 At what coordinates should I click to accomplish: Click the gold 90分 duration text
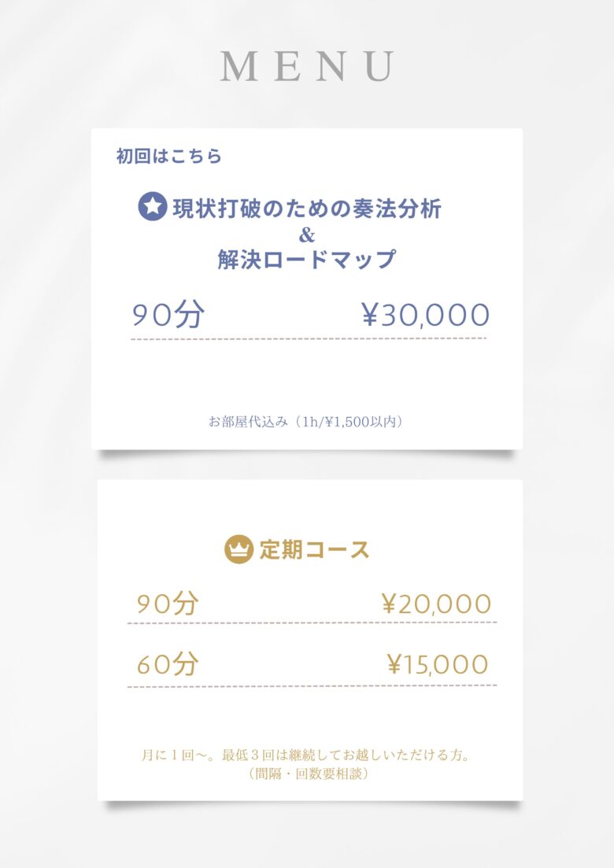click(x=168, y=604)
